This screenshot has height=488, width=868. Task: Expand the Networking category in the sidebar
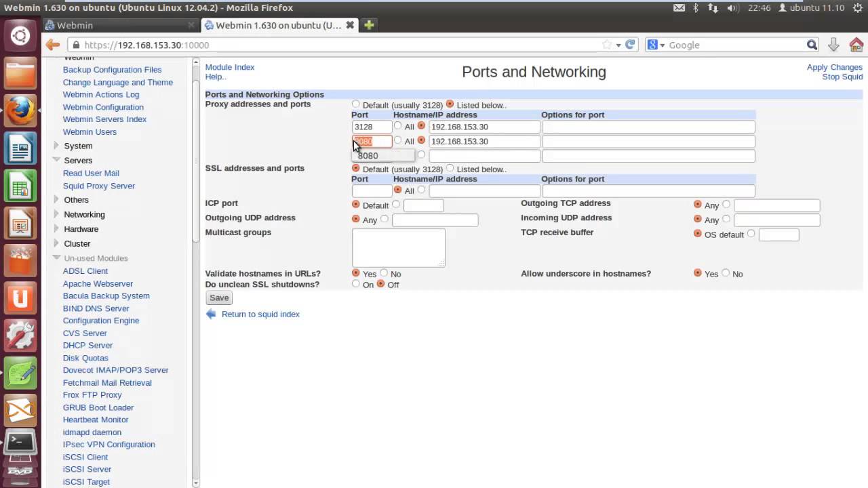coord(56,214)
